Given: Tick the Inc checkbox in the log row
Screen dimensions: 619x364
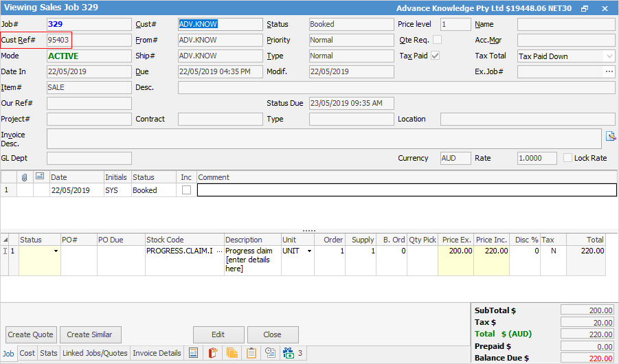Looking at the screenshot, I should 186,190.
